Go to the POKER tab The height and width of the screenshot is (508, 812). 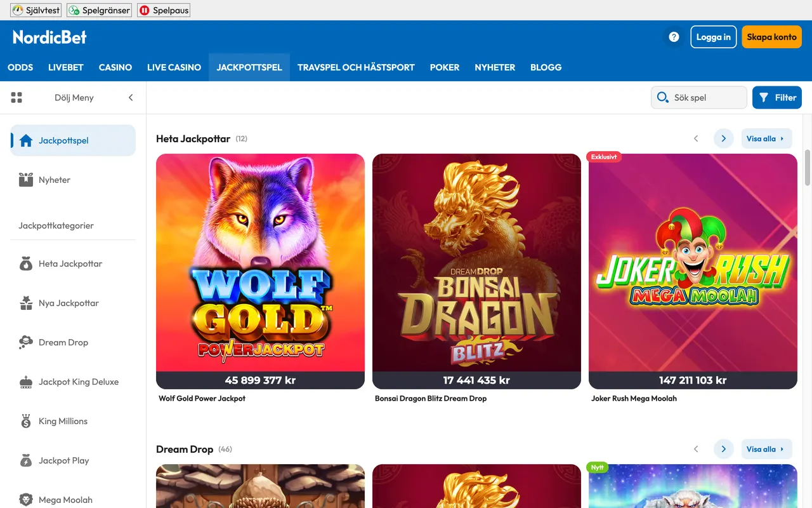click(x=445, y=67)
